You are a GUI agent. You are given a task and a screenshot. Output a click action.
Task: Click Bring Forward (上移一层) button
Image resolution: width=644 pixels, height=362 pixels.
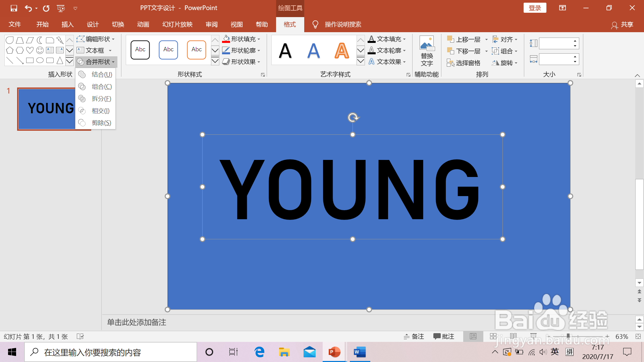(x=464, y=40)
